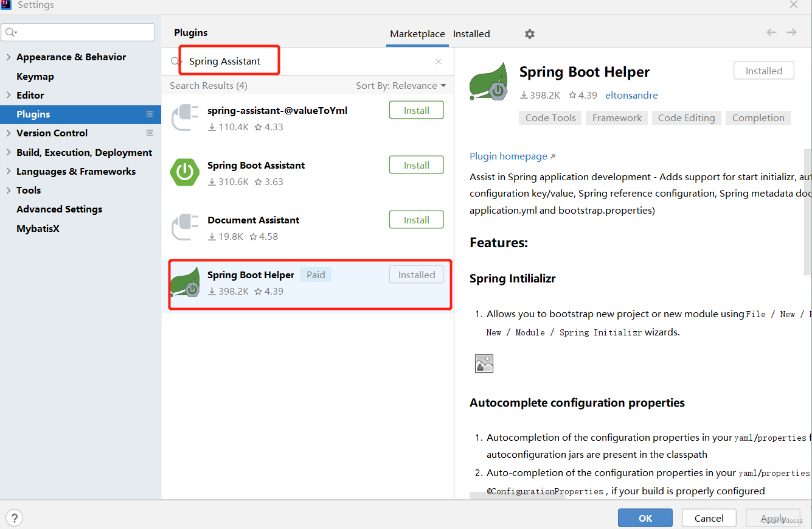Viewport: 812px width, 529px height.
Task: Click the spring-assistant-@valueToYml plug icon
Action: [x=185, y=118]
